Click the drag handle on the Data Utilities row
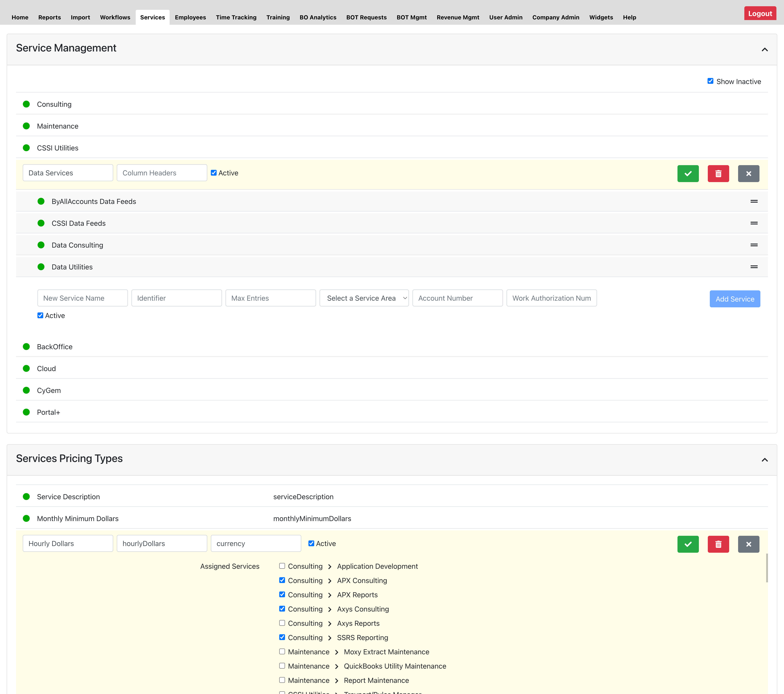Screen dimensions: 784x694 pos(754,266)
